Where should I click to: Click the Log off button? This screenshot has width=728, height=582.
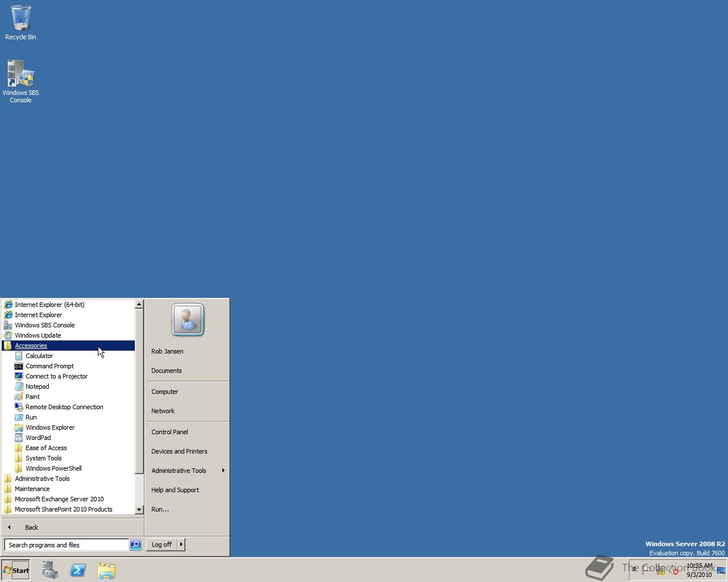[x=162, y=544]
